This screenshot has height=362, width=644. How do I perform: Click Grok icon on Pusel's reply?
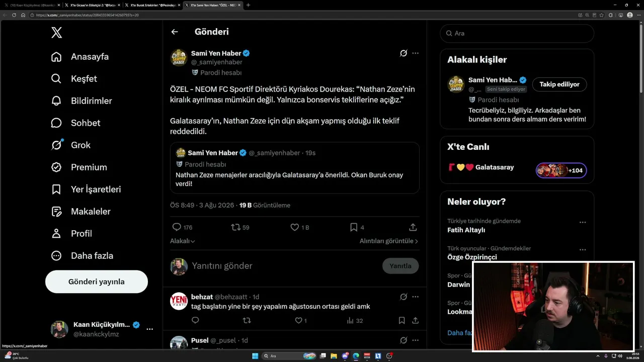[404, 340]
